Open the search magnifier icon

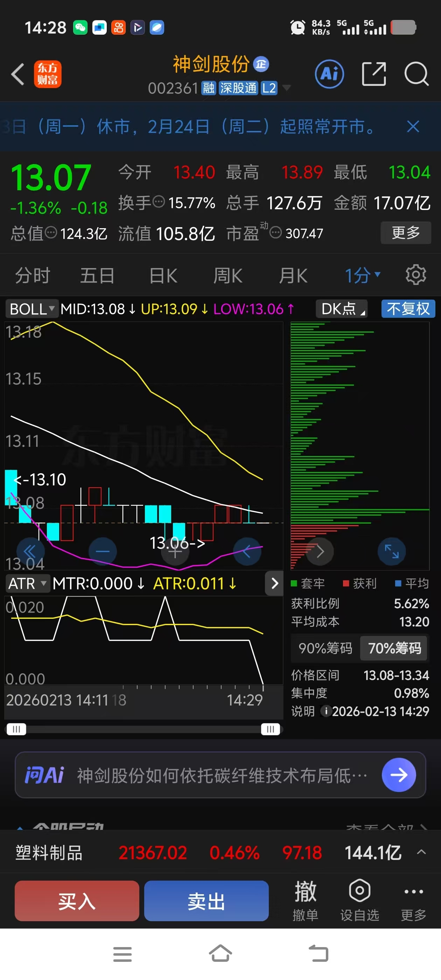coord(416,74)
